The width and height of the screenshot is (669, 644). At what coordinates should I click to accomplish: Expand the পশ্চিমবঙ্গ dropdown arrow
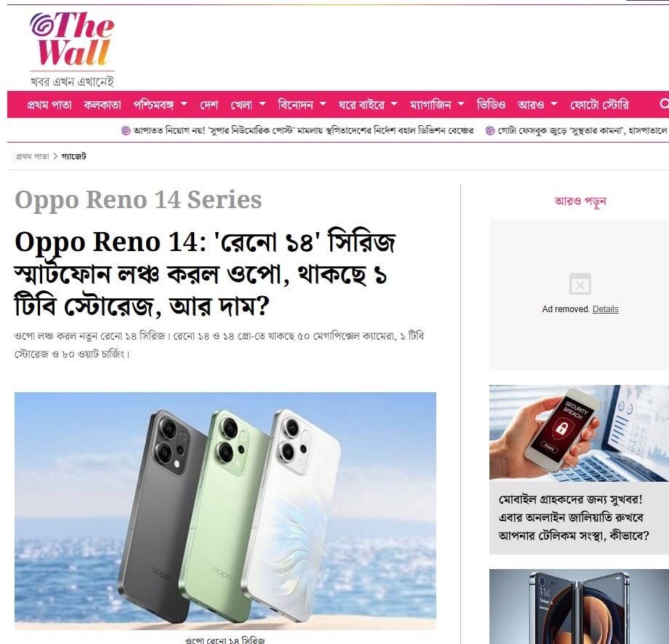point(184,104)
